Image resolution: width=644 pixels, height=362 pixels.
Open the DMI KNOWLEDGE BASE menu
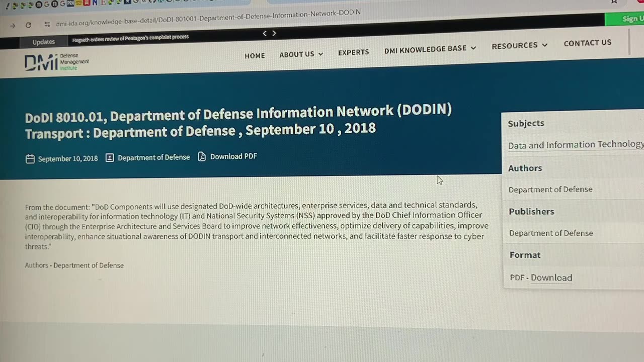[x=425, y=49]
